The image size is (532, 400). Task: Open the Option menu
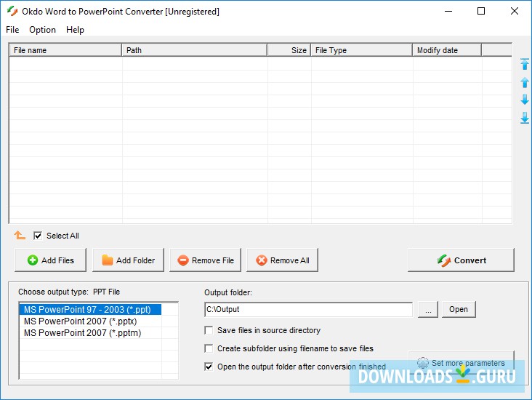point(42,30)
